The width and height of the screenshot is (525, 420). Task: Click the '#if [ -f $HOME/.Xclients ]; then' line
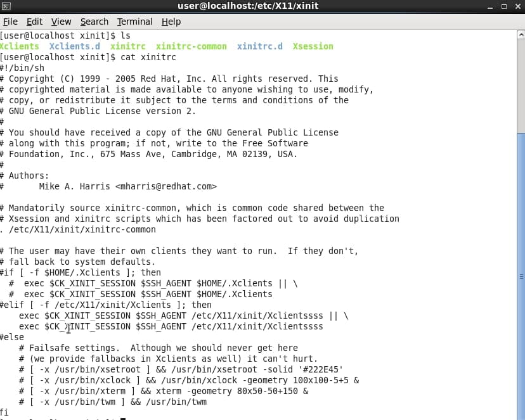click(81, 272)
